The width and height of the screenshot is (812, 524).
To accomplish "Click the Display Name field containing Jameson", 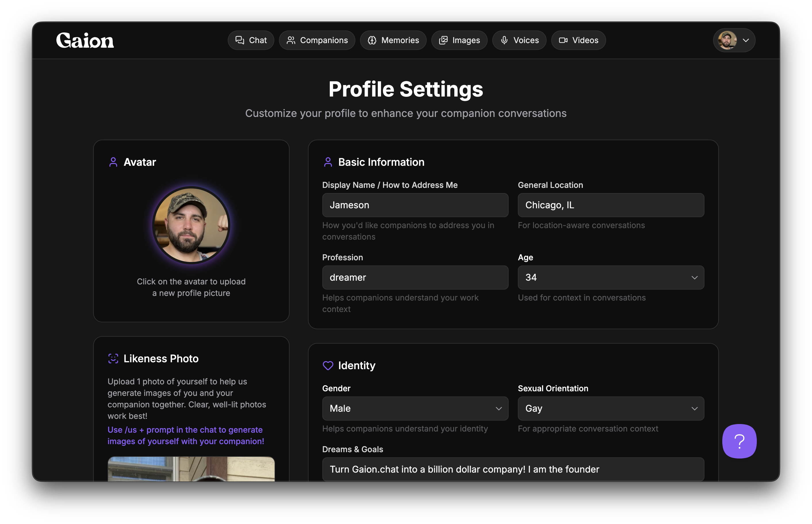I will click(415, 205).
